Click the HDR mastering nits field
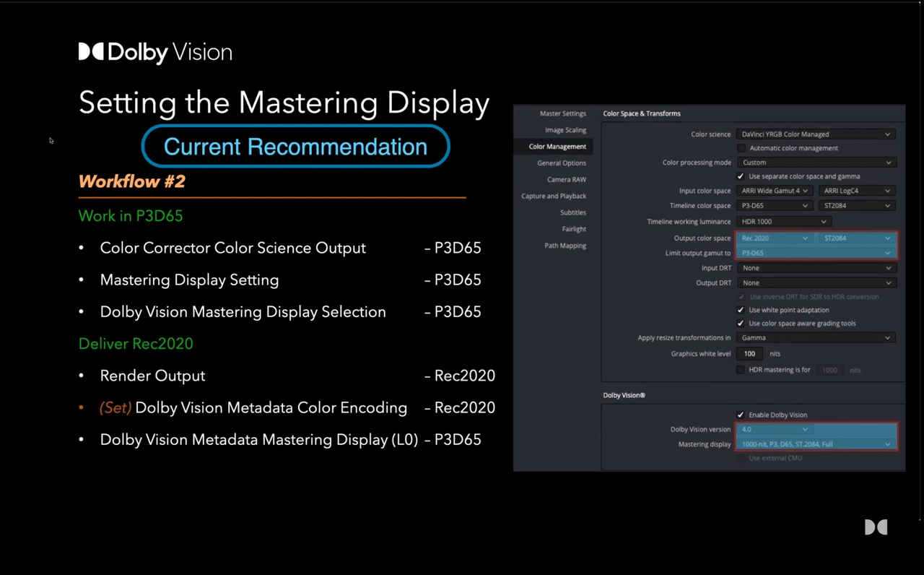The width and height of the screenshot is (924, 575). click(x=831, y=370)
